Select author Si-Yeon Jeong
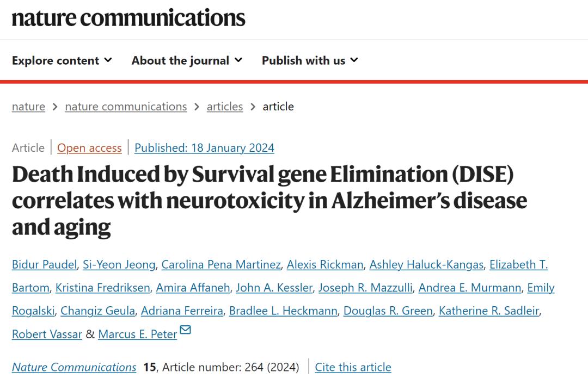Viewport: 588px width, 384px height. (120, 265)
